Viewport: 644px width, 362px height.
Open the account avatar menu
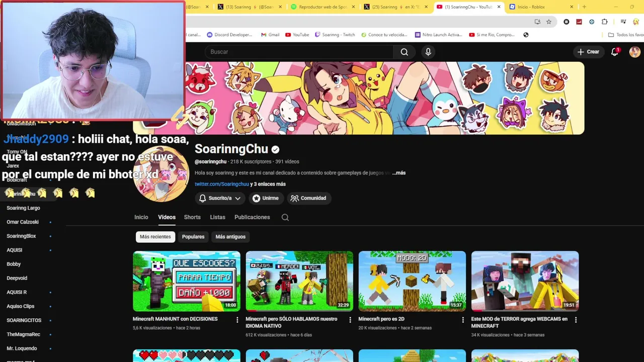634,52
